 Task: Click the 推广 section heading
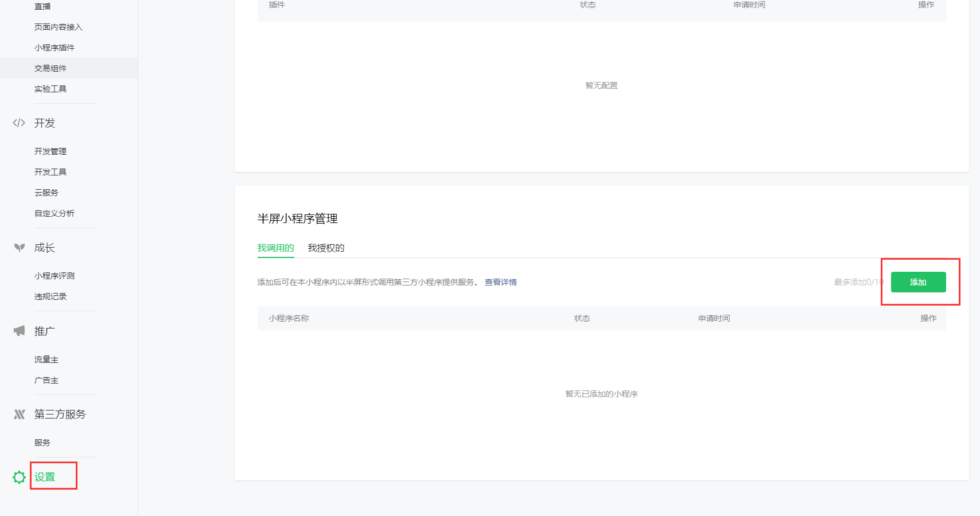(x=45, y=331)
